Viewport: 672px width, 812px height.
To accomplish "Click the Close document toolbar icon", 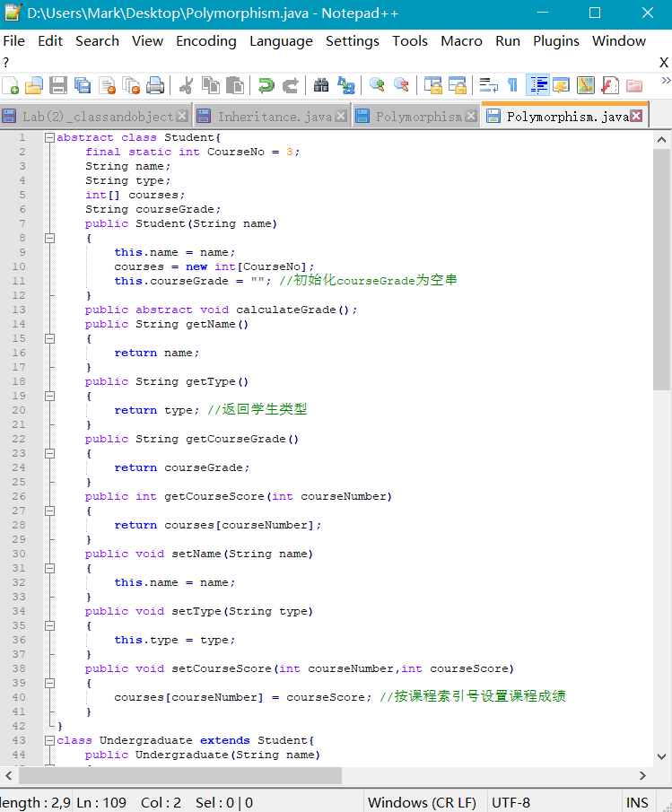I will tap(107, 85).
